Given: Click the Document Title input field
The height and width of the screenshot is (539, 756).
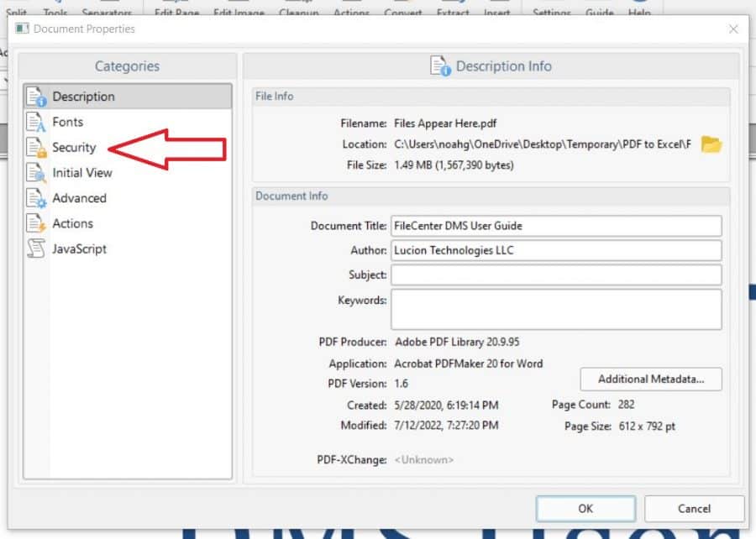Looking at the screenshot, I should [x=554, y=225].
